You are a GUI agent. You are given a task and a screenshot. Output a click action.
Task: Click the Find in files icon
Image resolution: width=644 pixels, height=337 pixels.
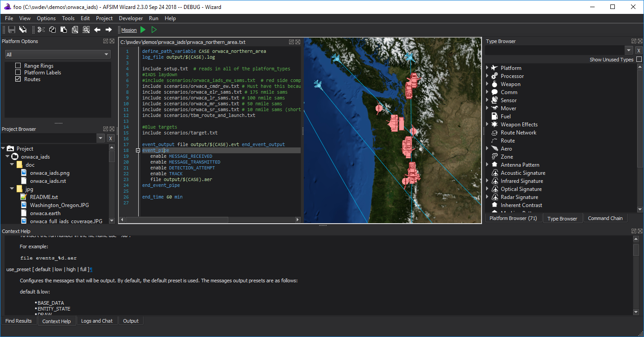86,30
